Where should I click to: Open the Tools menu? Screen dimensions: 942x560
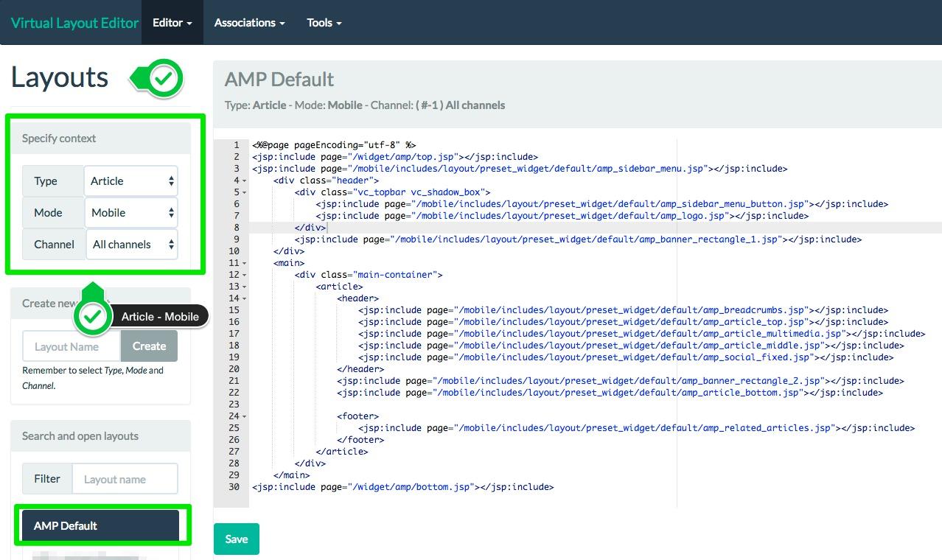pos(324,23)
